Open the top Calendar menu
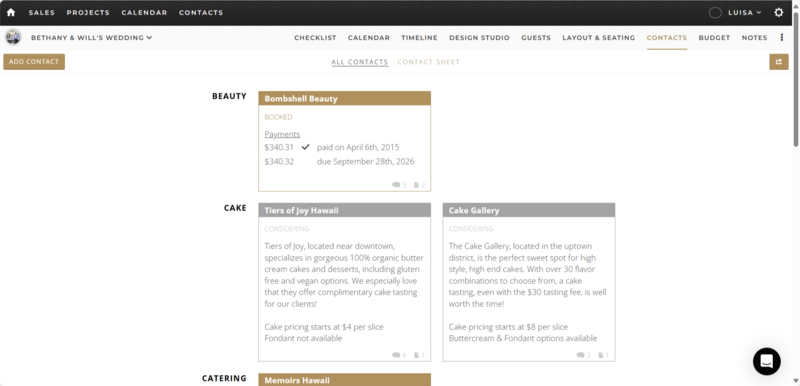This screenshot has height=386, width=800. click(144, 13)
